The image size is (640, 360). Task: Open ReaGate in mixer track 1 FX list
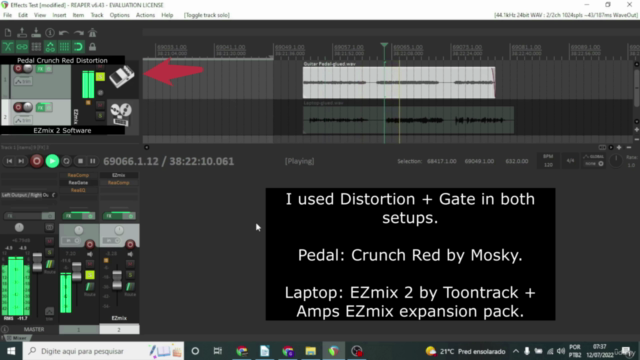pos(78,183)
